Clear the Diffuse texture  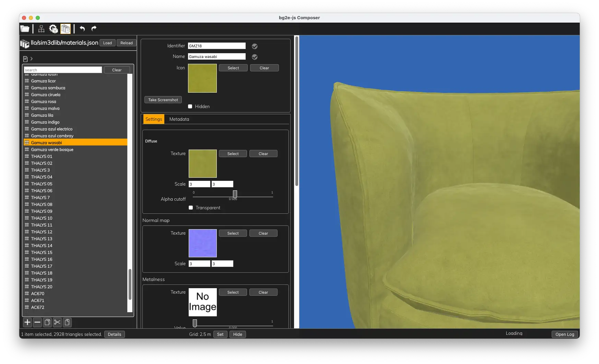pos(263,154)
